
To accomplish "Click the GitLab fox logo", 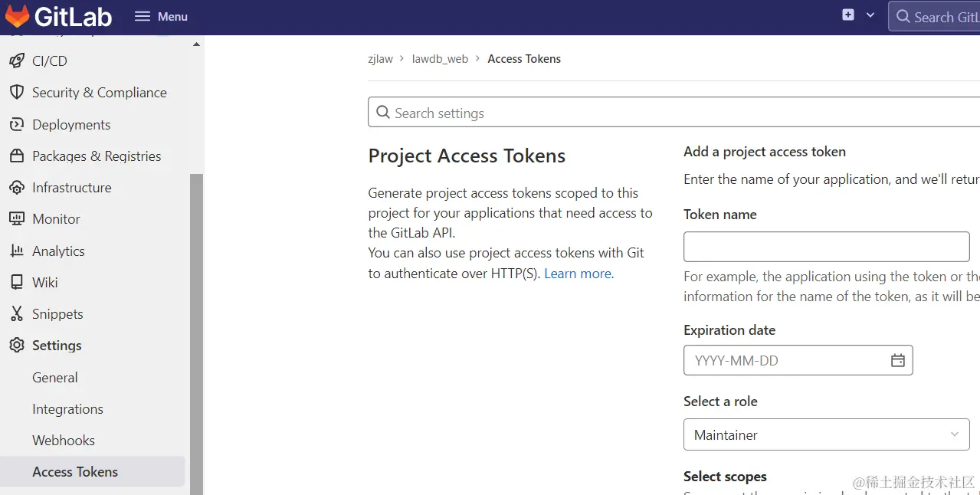I will click(x=17, y=16).
